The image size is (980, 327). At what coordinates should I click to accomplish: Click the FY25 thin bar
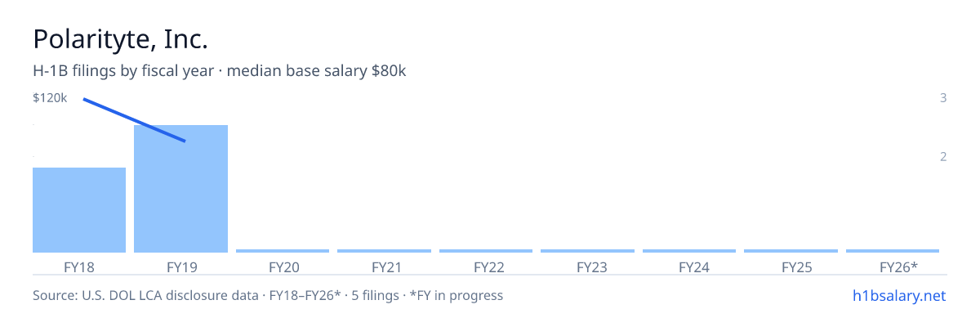tap(791, 251)
